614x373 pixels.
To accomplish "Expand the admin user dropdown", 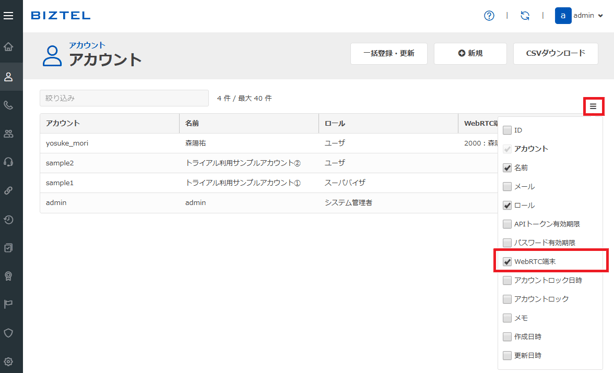I will click(588, 16).
